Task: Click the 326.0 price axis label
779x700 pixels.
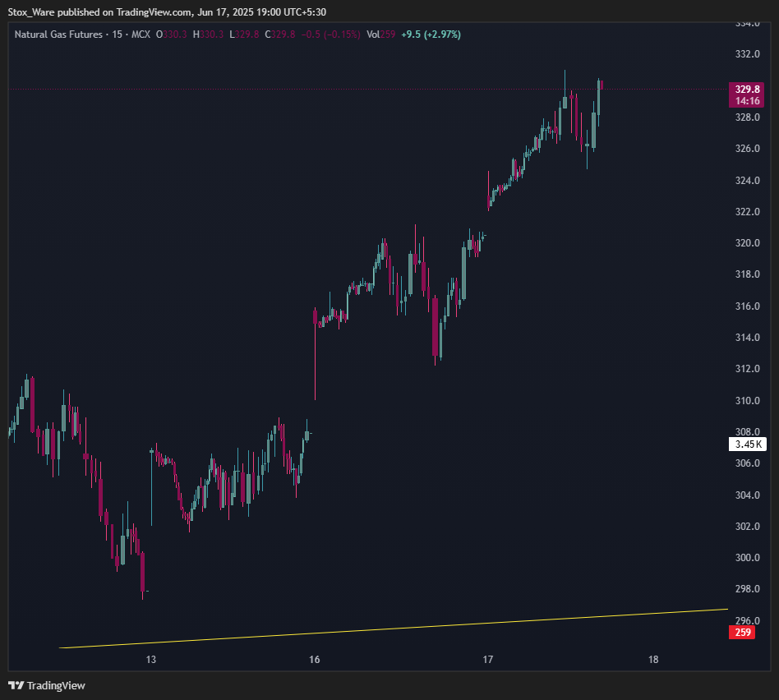Action: [x=747, y=149]
